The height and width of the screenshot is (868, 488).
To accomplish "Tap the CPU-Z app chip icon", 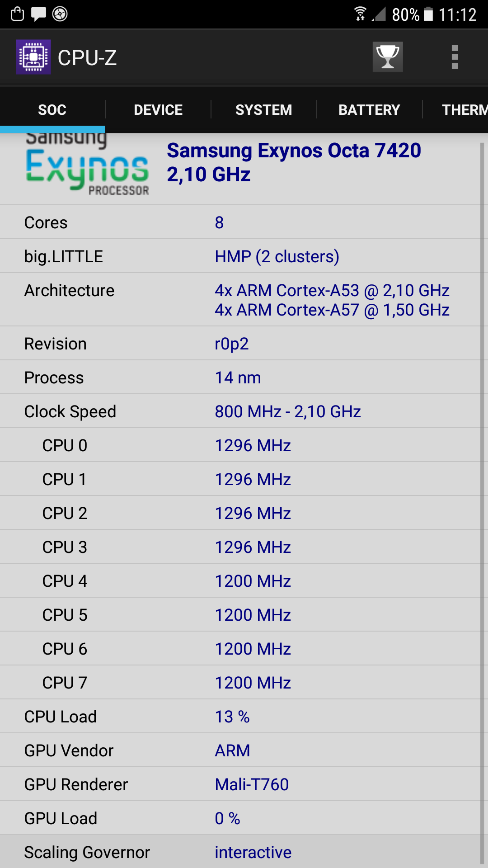I will pos(33,57).
